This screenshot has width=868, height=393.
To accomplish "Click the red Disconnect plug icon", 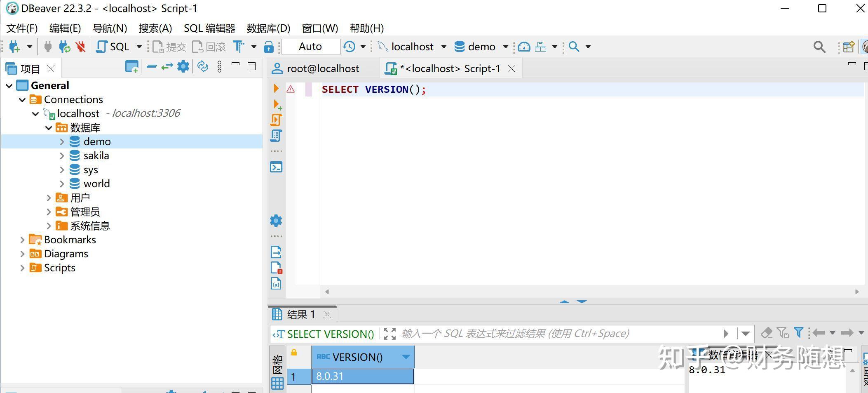I will [x=80, y=47].
